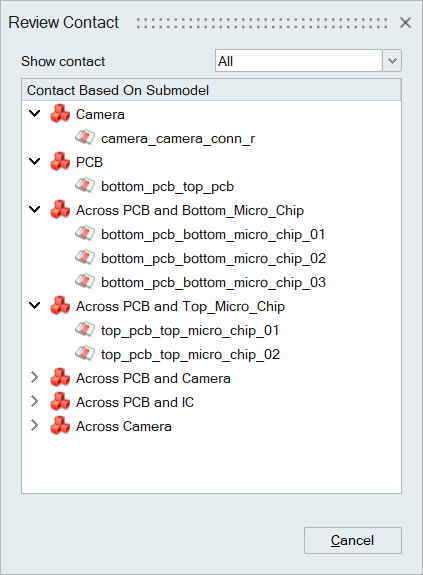Image resolution: width=423 pixels, height=575 pixels.
Task: Click the contact icon for top_pcb_top_micro_chip_01
Action: pyautogui.click(x=85, y=329)
